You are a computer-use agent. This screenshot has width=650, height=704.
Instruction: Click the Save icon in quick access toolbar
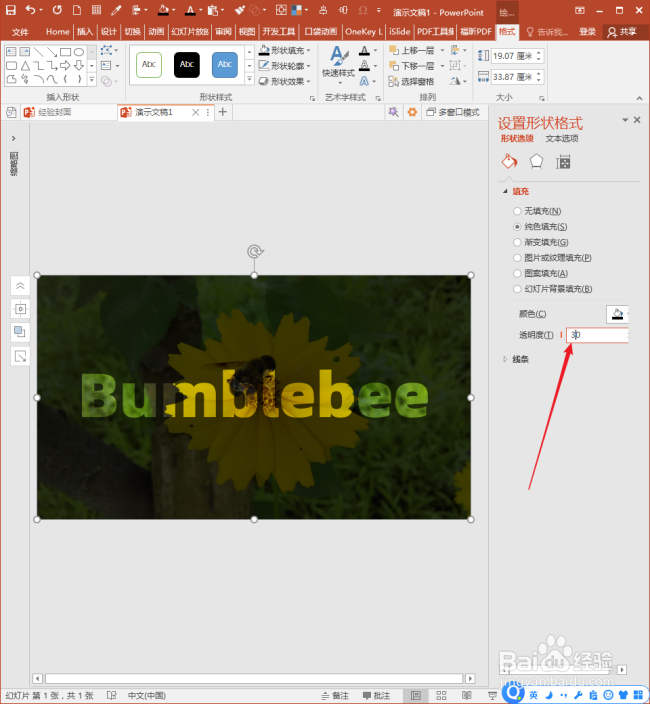[10, 9]
